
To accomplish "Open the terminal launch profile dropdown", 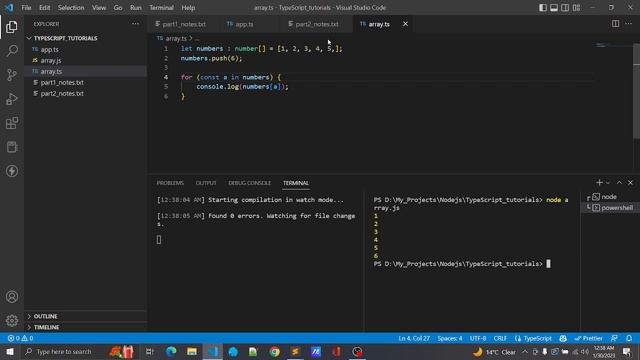I will pyautogui.click(x=608, y=183).
